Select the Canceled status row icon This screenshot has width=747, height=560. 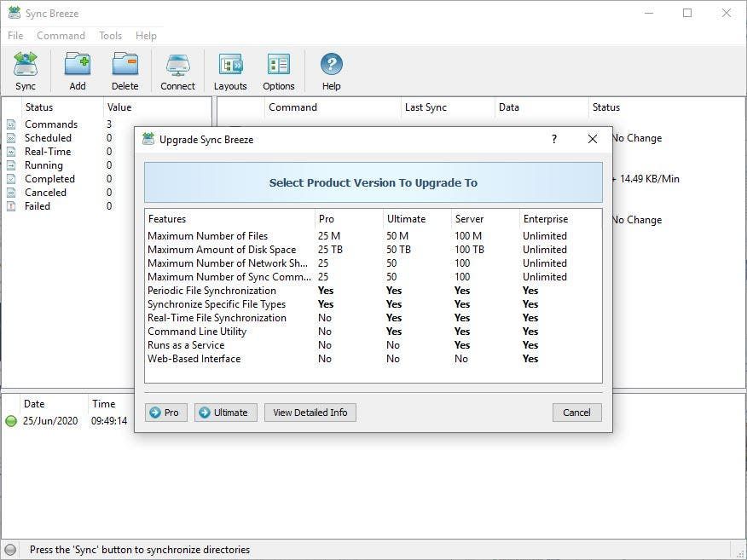coord(11,193)
